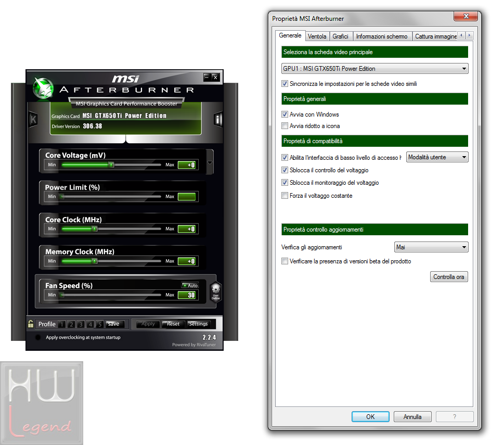The image size is (504, 445).
Task: Open the Kombustor K side button
Action: click(x=33, y=120)
